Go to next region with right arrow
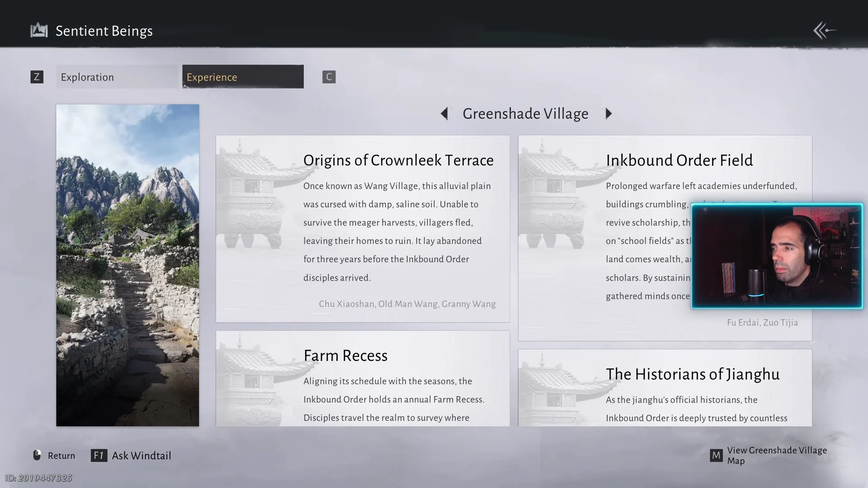Screen dimensions: 868x488 [x=609, y=113]
